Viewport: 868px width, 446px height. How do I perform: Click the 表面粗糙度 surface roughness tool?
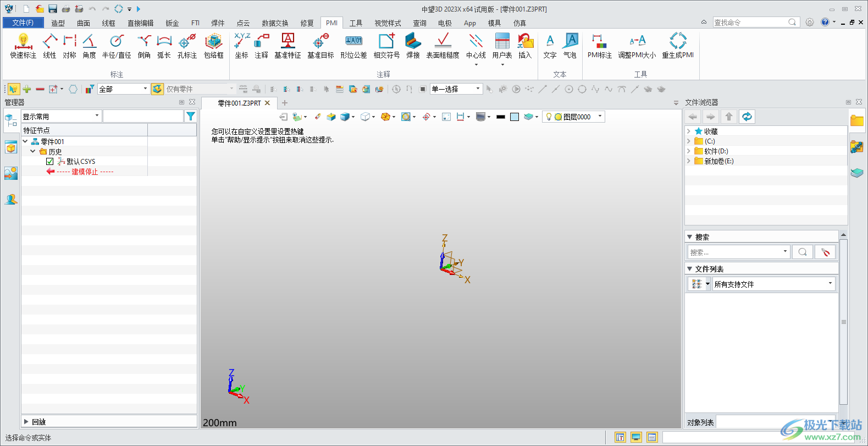pos(443,46)
